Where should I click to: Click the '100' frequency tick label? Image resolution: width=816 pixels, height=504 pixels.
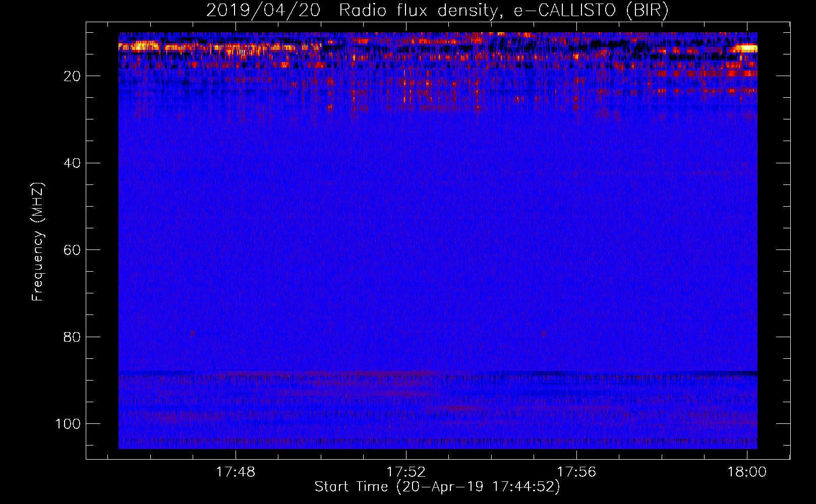(68, 424)
